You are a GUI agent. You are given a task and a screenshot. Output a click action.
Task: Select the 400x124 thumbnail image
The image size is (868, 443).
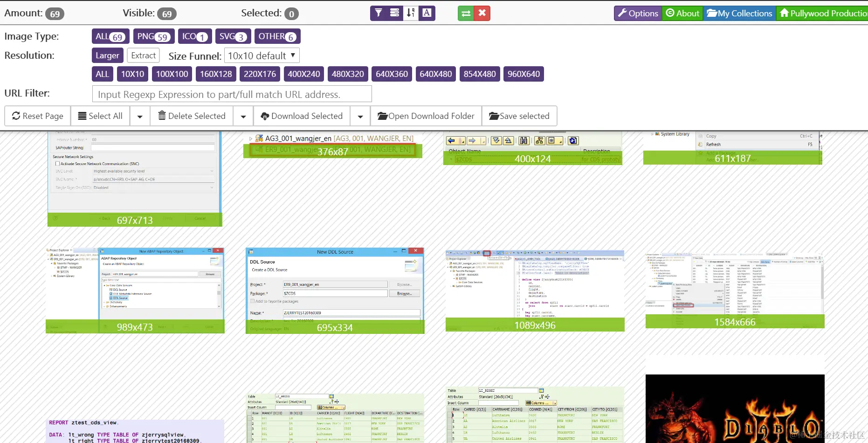[533, 148]
